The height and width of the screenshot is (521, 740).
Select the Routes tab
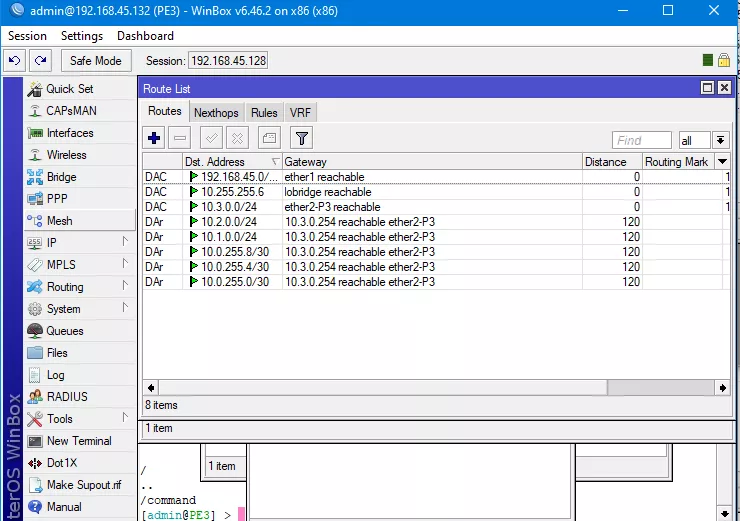(165, 111)
